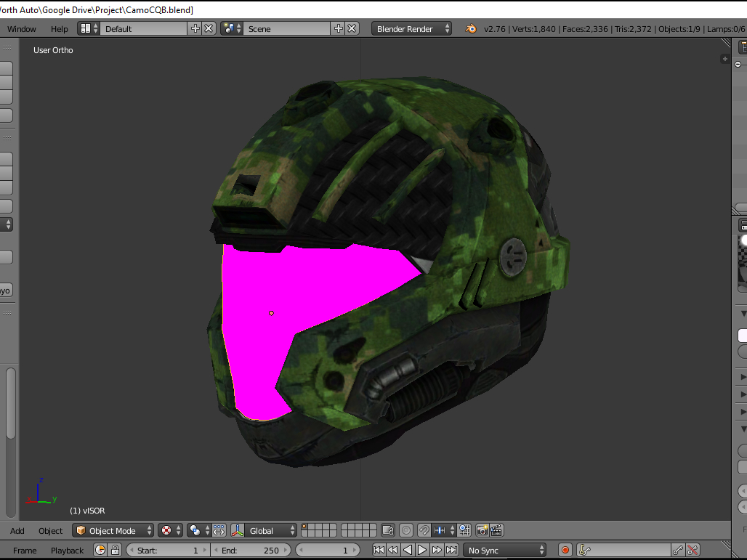Jump to the last frame
This screenshot has height=560, width=747.
tap(452, 551)
